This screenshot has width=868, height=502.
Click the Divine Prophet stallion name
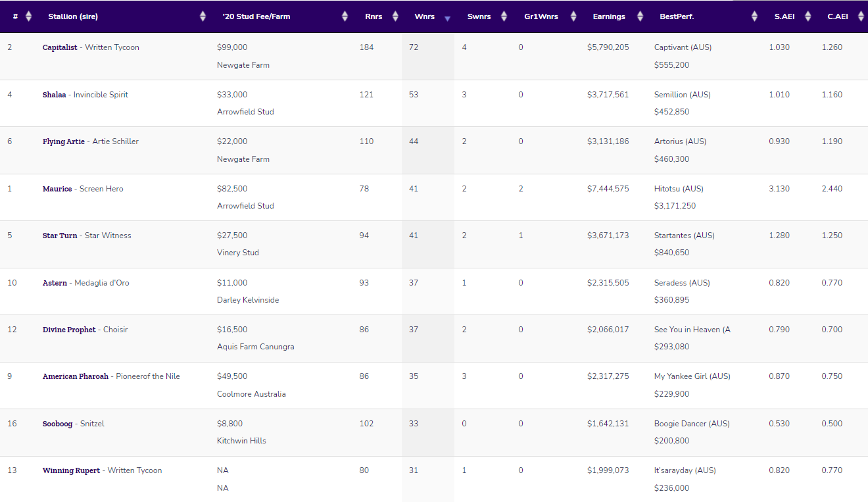[x=69, y=330]
